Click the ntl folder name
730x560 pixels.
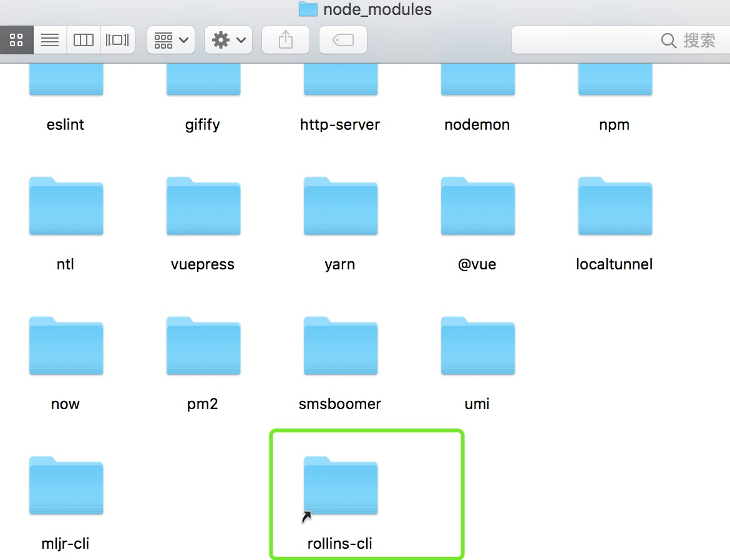coord(65,264)
